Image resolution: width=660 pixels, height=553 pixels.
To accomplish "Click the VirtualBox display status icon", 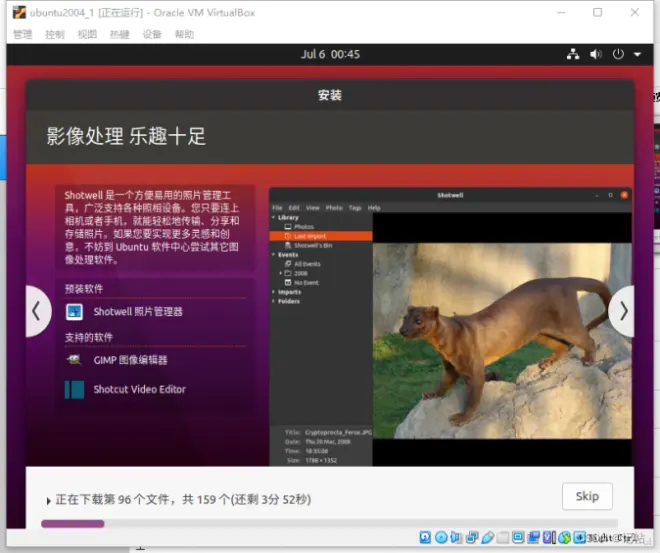I will [518, 537].
